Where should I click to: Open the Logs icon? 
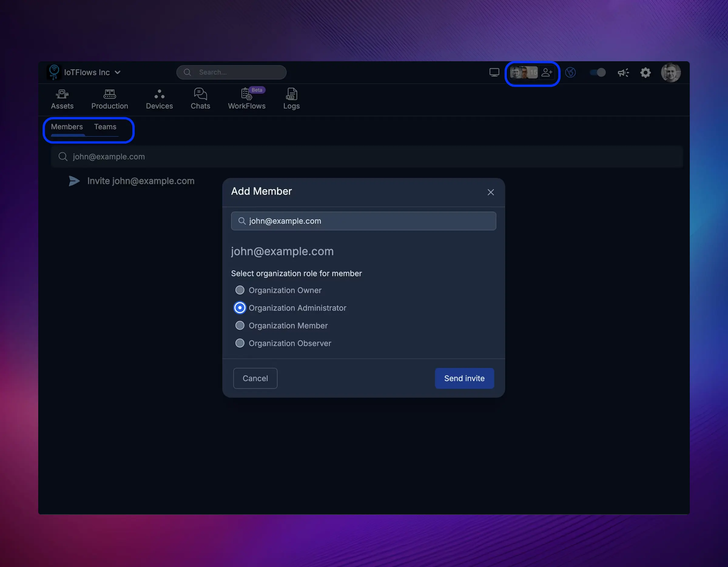click(x=291, y=95)
